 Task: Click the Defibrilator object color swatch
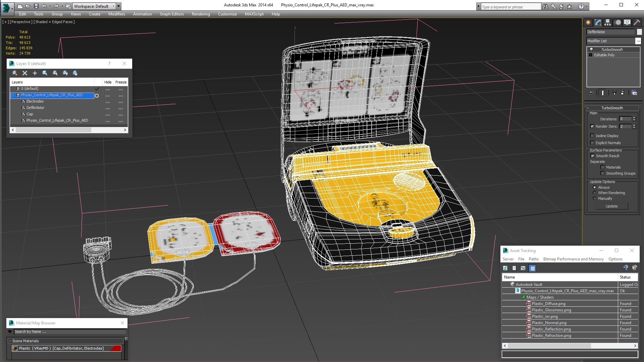click(639, 32)
